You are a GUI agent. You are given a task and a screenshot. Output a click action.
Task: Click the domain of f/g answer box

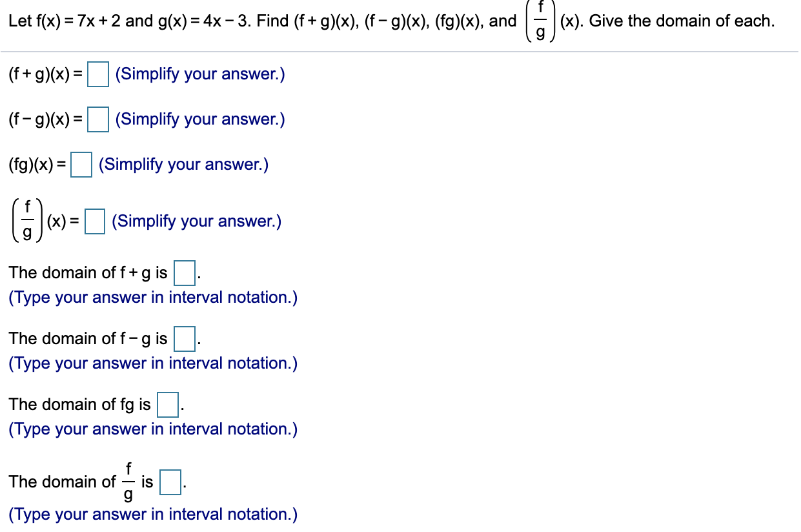coord(169,482)
